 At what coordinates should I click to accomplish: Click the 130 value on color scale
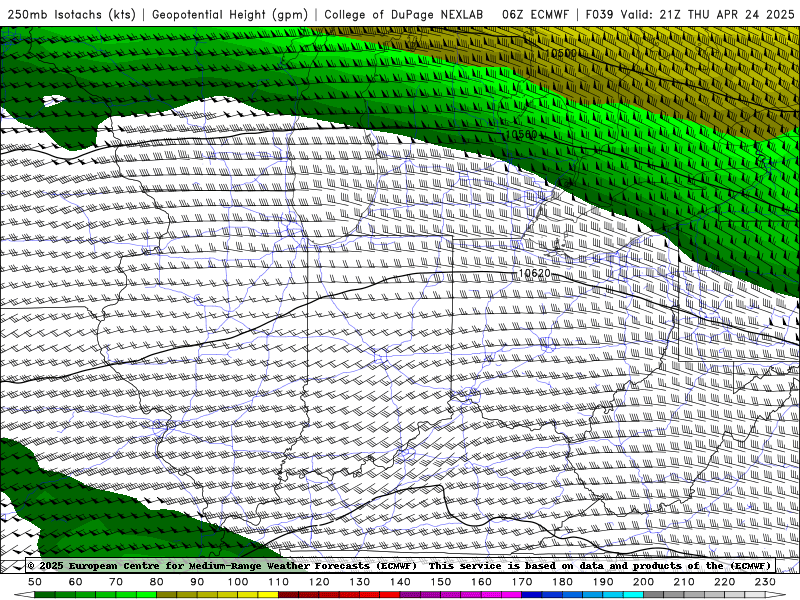click(359, 582)
